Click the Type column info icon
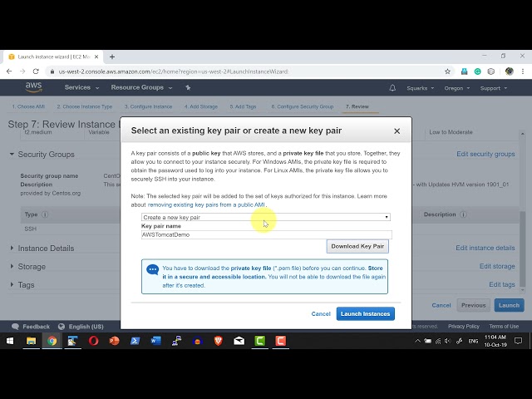The height and width of the screenshot is (399, 532). [45, 214]
